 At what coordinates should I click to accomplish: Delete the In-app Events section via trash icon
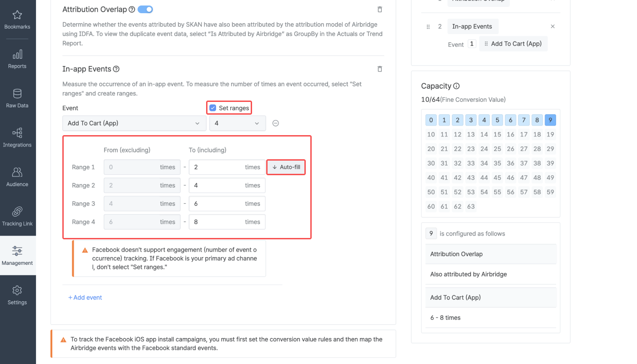coord(380,69)
